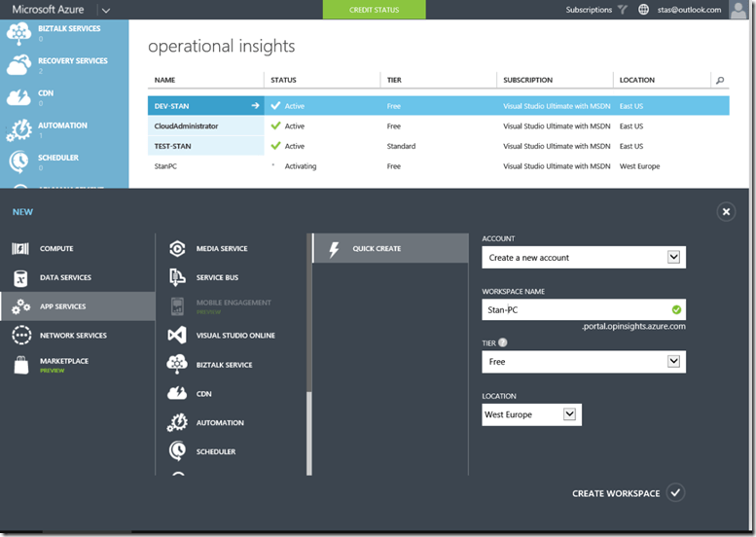Click the table search magnifier icon
Screen dimensions: 756x537
click(x=719, y=80)
